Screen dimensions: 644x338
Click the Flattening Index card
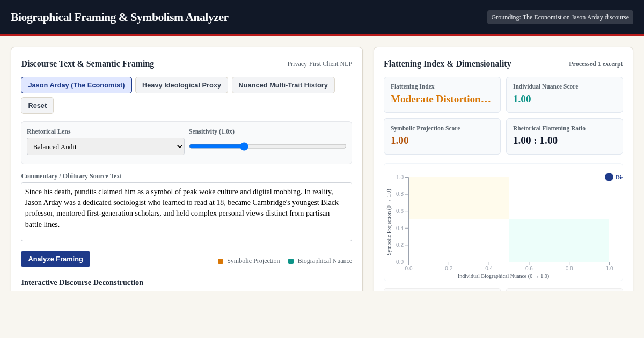[442, 94]
